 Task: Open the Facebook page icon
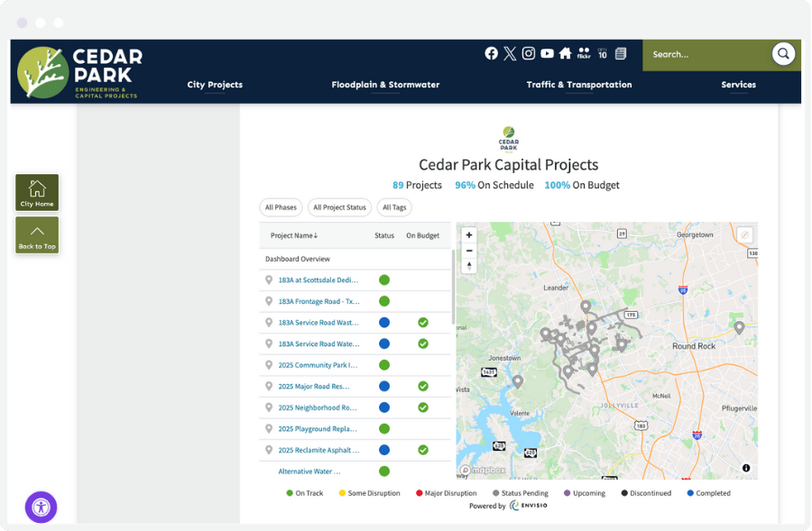[x=491, y=53]
